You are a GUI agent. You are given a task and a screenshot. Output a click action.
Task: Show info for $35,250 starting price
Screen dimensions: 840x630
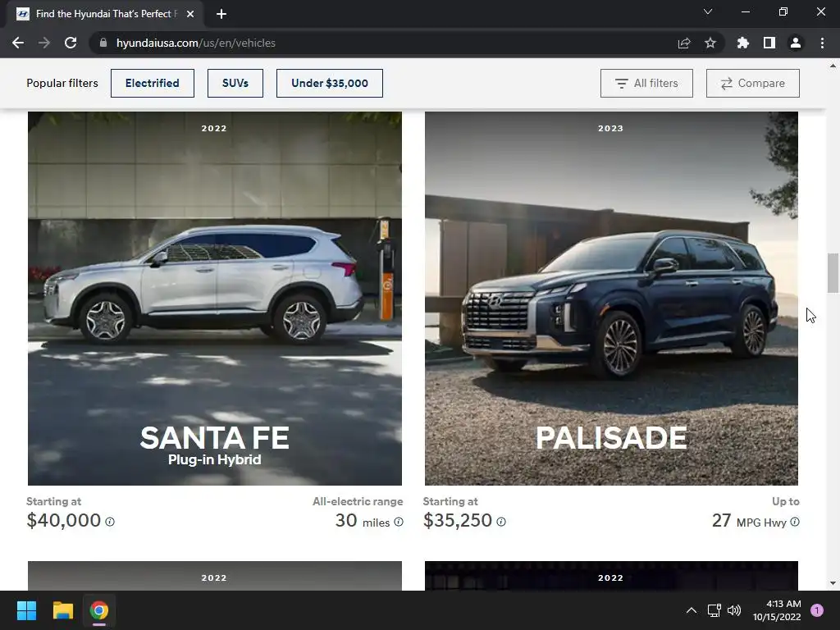501,521
